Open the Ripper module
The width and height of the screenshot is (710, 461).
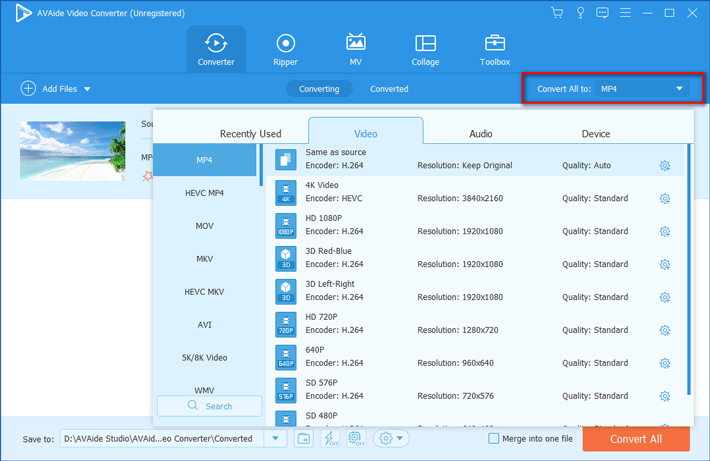tap(285, 49)
